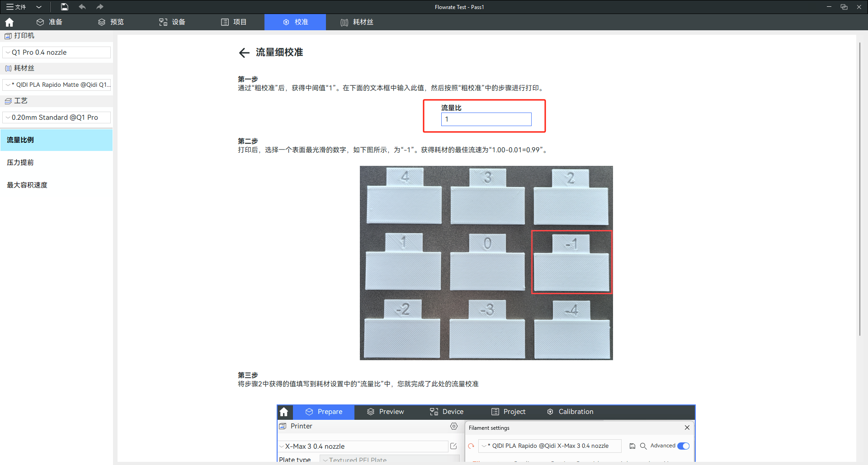Open the 0.20mm Standard process dropdown
868x465 pixels.
click(57, 117)
